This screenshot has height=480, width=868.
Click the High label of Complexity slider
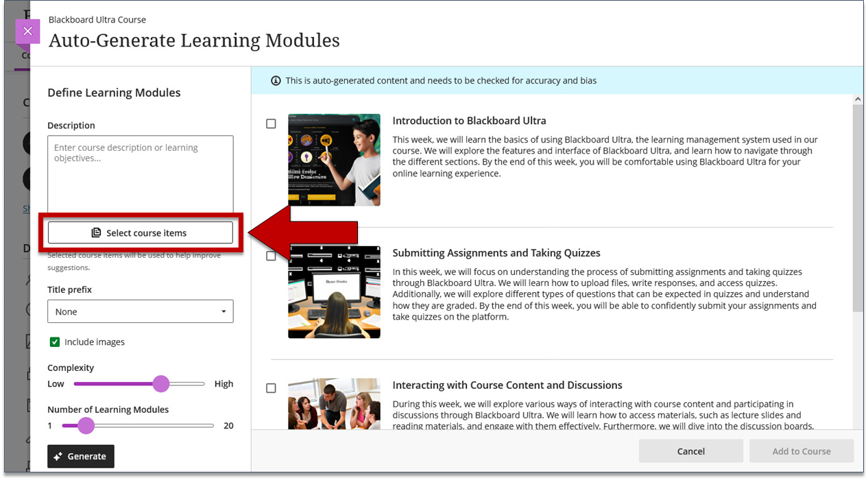point(224,384)
